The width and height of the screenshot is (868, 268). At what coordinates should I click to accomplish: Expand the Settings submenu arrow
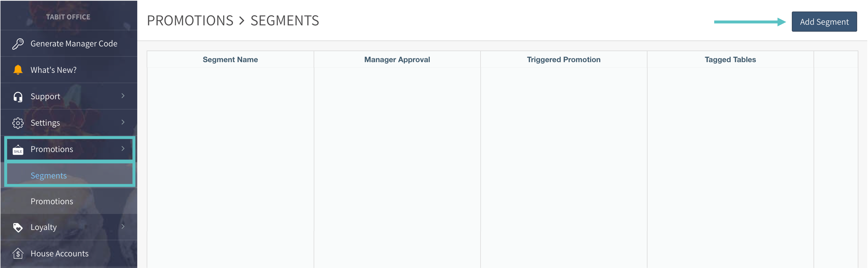coord(123,122)
